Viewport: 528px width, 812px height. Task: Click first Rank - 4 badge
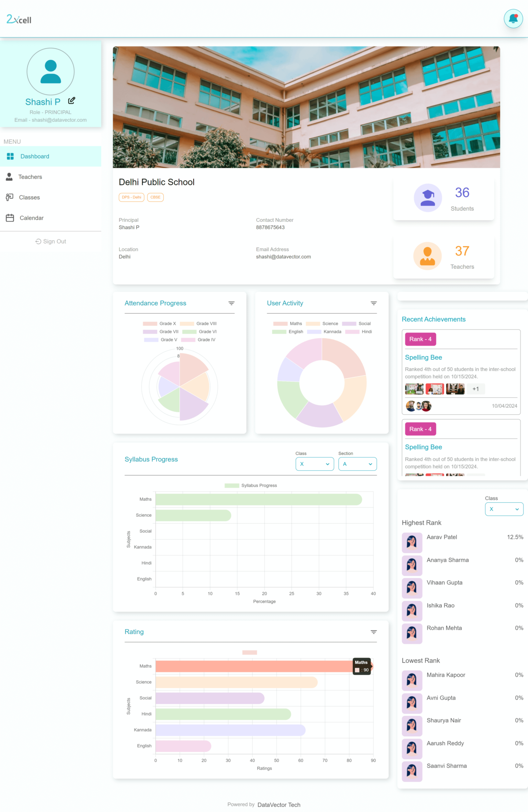click(420, 339)
